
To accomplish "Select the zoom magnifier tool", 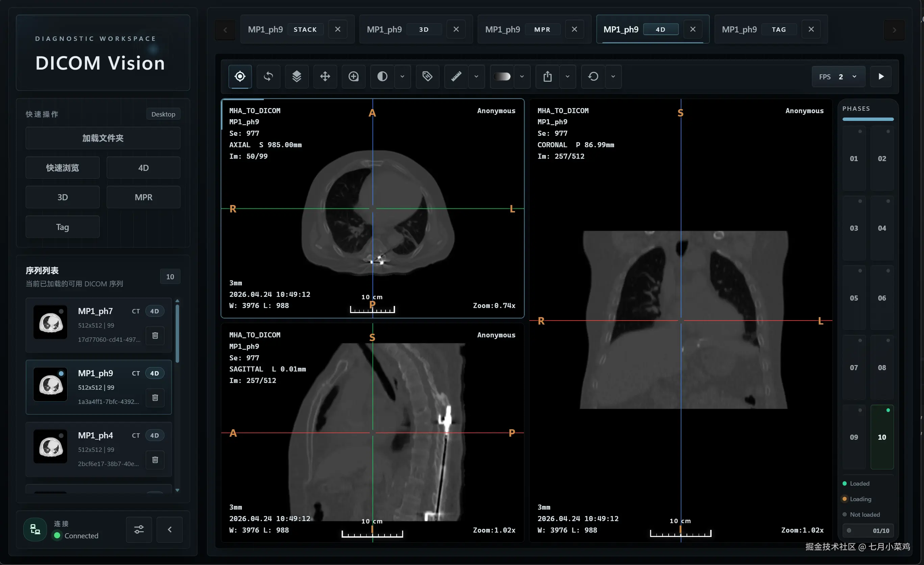I will 354,76.
